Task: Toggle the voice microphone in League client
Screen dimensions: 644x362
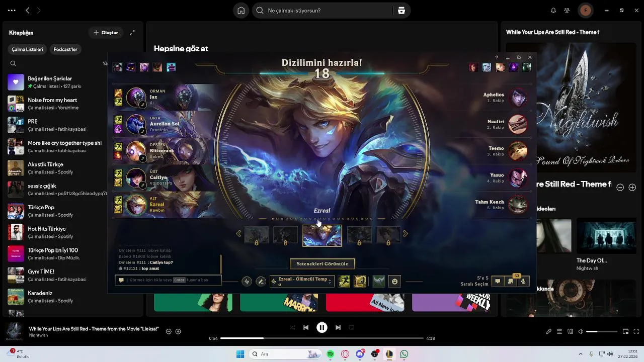Action: (x=523, y=281)
